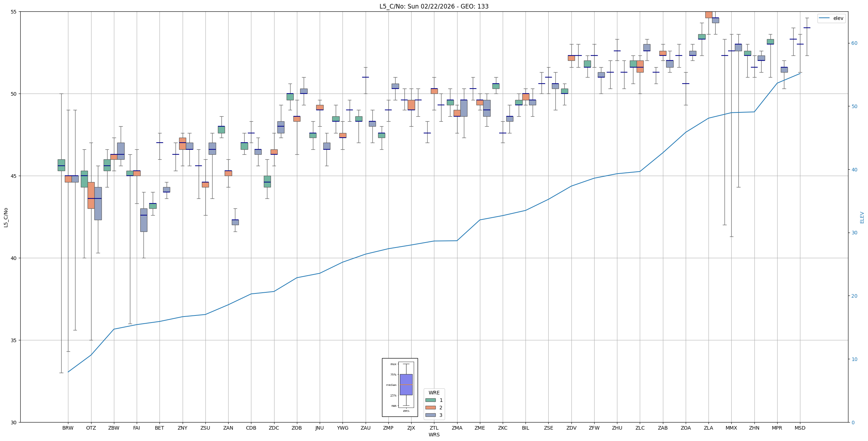Viewport: 868px width, 441px height.
Task: Click the BRW tick label on x-axis
Action: click(68, 428)
